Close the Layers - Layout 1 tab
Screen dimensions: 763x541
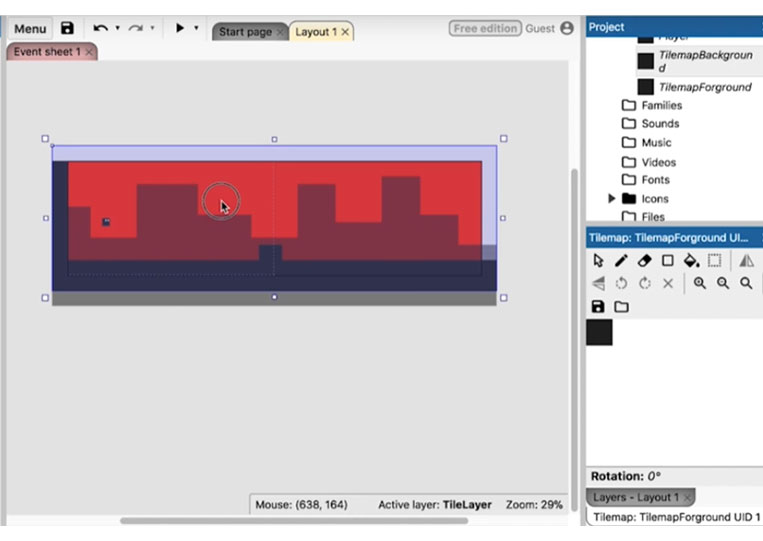[x=687, y=498]
